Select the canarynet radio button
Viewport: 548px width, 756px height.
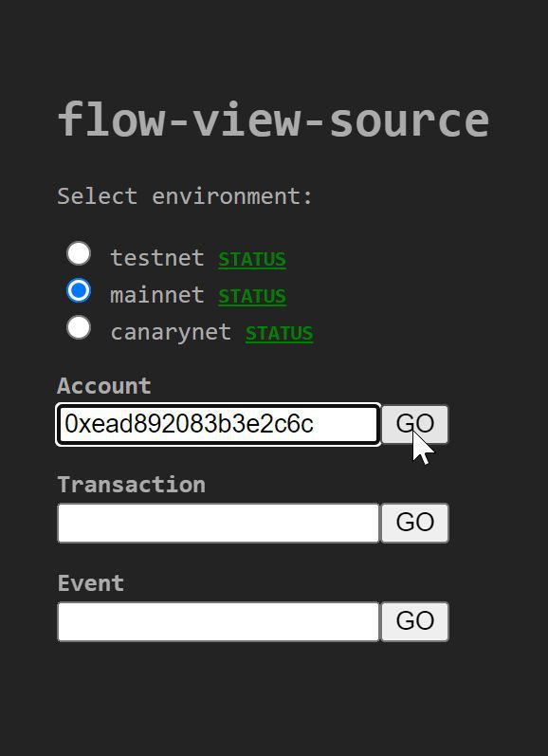click(x=79, y=328)
